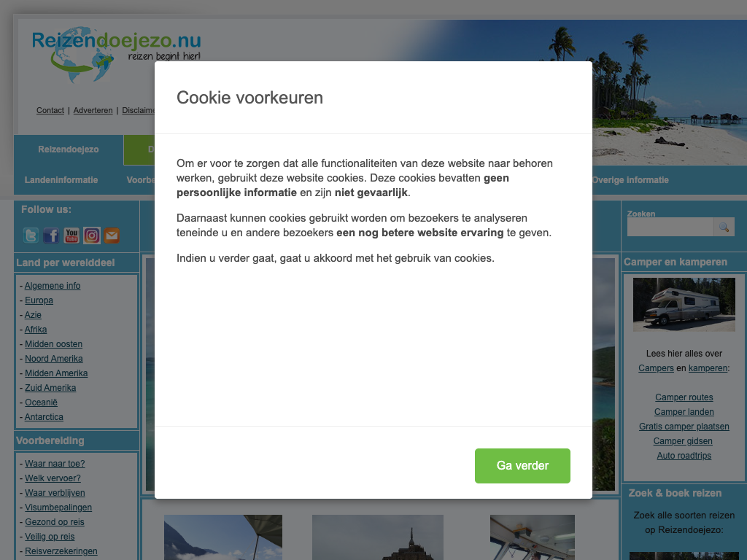Open the Reisverzekeringen link
The image size is (747, 560).
tap(61, 551)
